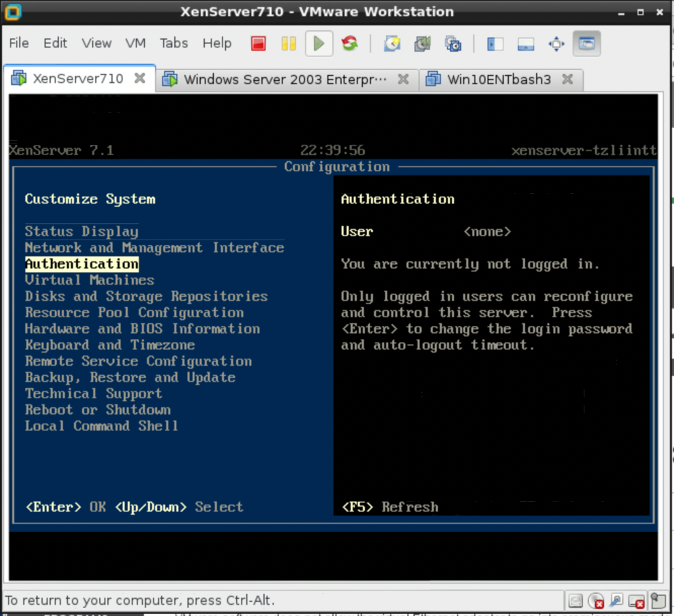Click the Unity console view icon

(x=586, y=43)
